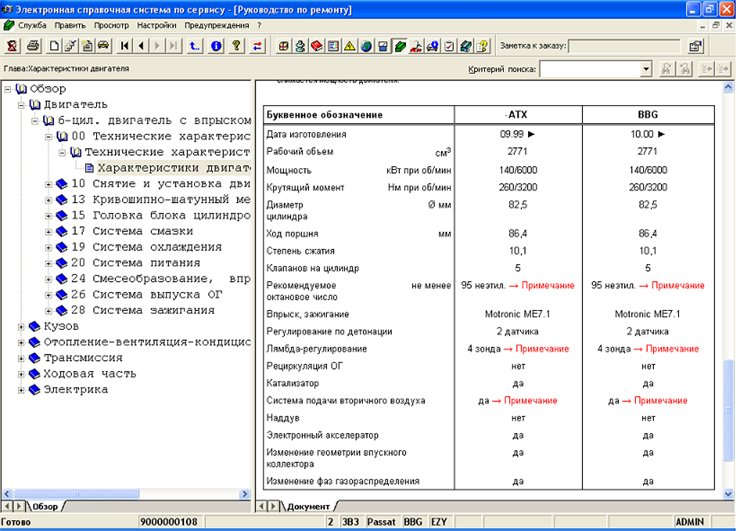The image size is (740, 531).
Task: Open the Критерий поиска dropdown
Action: [x=646, y=69]
